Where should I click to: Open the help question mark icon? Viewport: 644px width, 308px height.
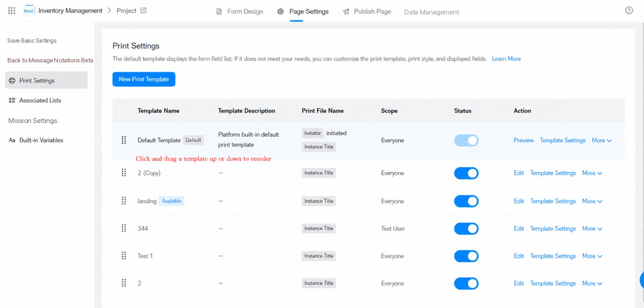(x=629, y=10)
